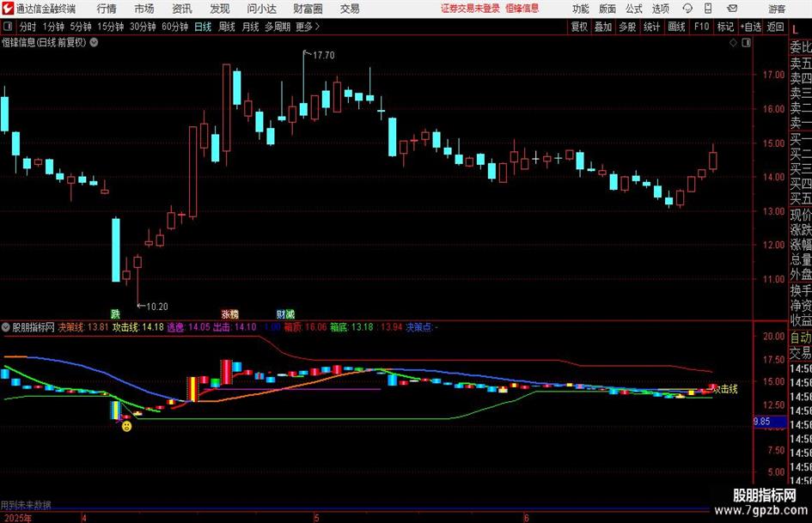812x523 pixels.
Task: Open the 功能 menu
Action: point(581,9)
